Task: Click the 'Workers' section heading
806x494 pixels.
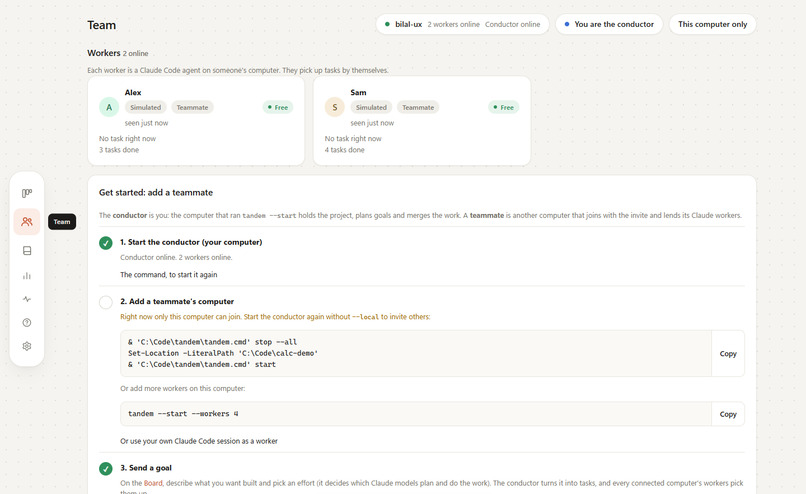Action: tap(104, 53)
